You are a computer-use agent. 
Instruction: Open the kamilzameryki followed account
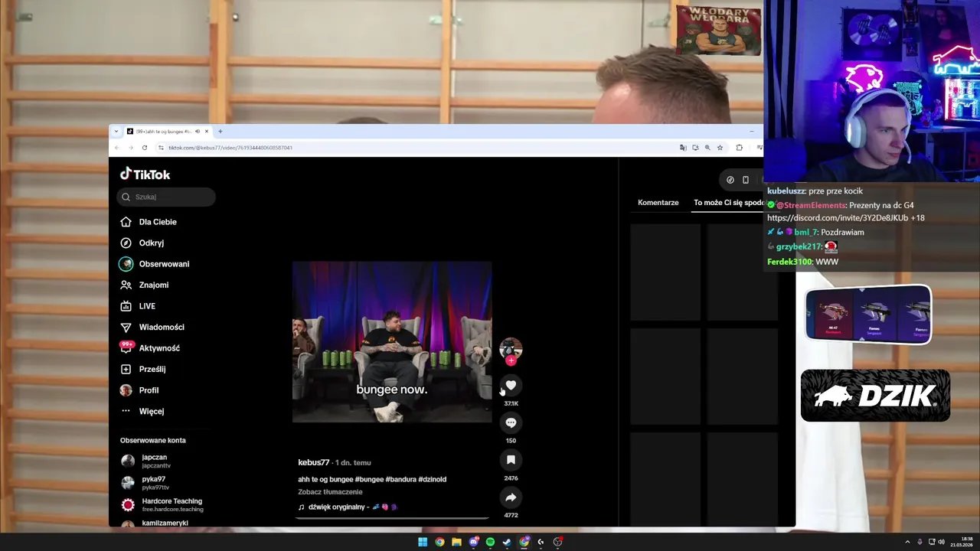coord(155,523)
